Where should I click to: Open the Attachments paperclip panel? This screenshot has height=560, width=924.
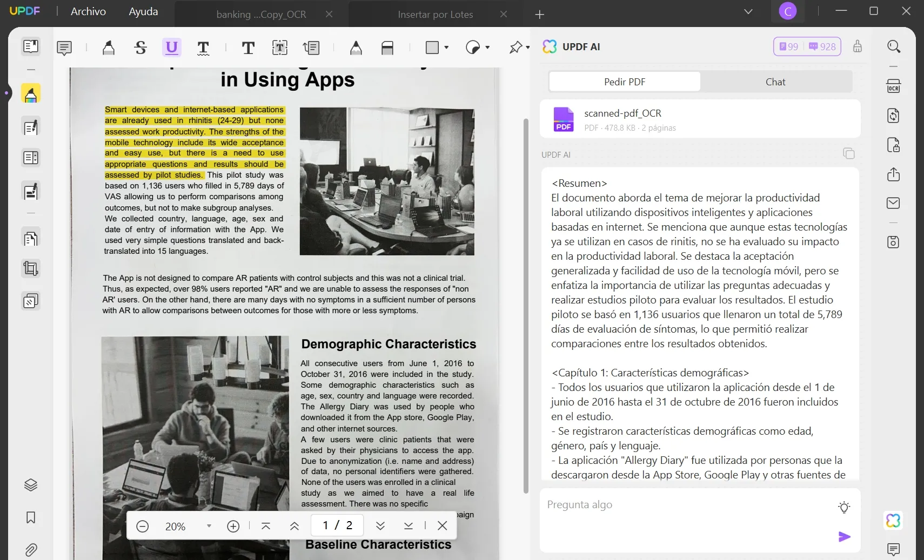[x=31, y=550]
